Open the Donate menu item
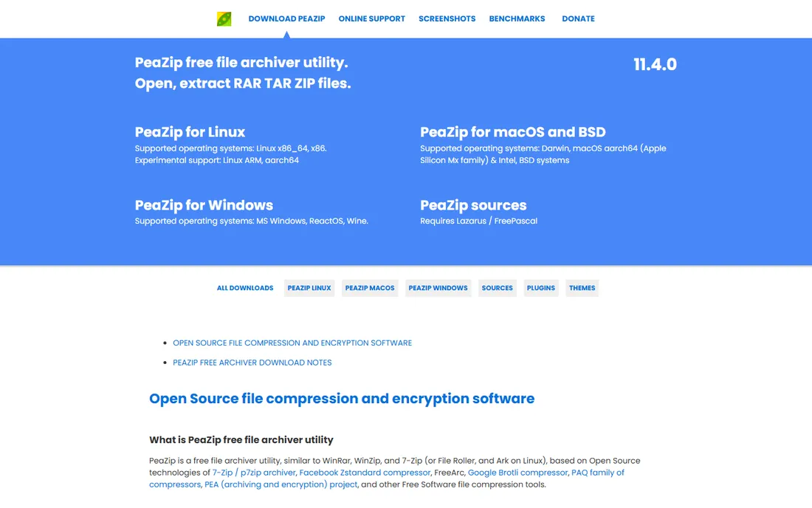Image resolution: width=812 pixels, height=508 pixels. point(578,18)
